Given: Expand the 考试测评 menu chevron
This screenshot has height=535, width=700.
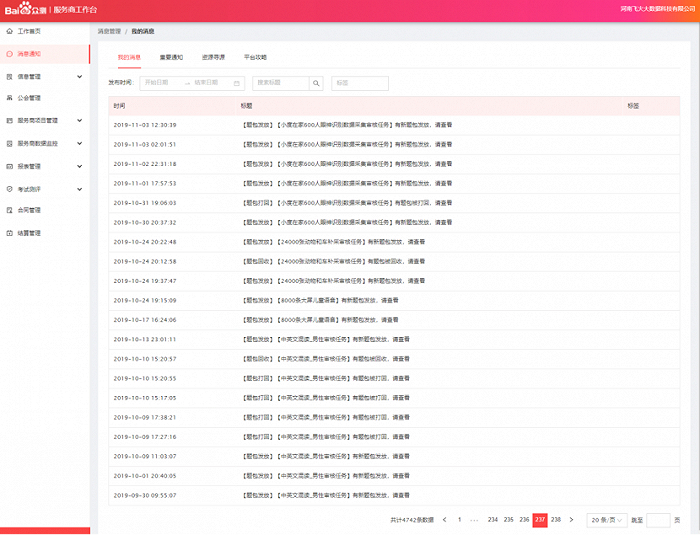Looking at the screenshot, I should coord(79,189).
